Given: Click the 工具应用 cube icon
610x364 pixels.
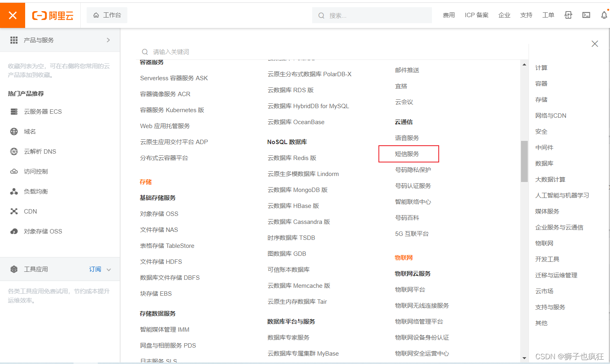Looking at the screenshot, I should click(x=14, y=269).
